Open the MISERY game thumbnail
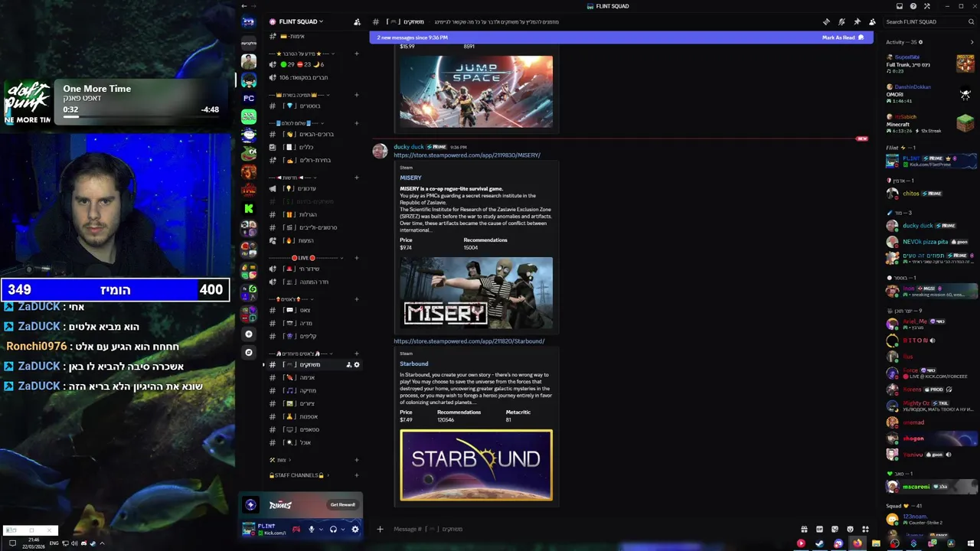This screenshot has width=980, height=551. click(x=476, y=293)
